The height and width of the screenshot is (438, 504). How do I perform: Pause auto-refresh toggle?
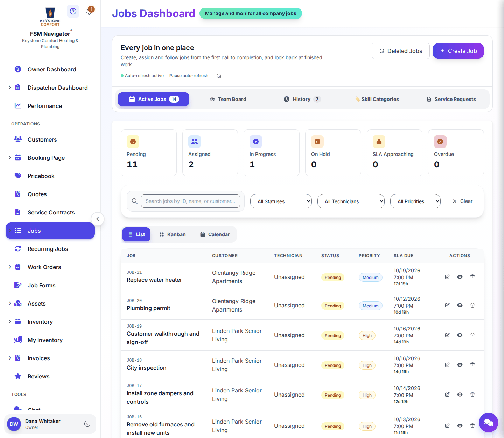pyautogui.click(x=189, y=76)
